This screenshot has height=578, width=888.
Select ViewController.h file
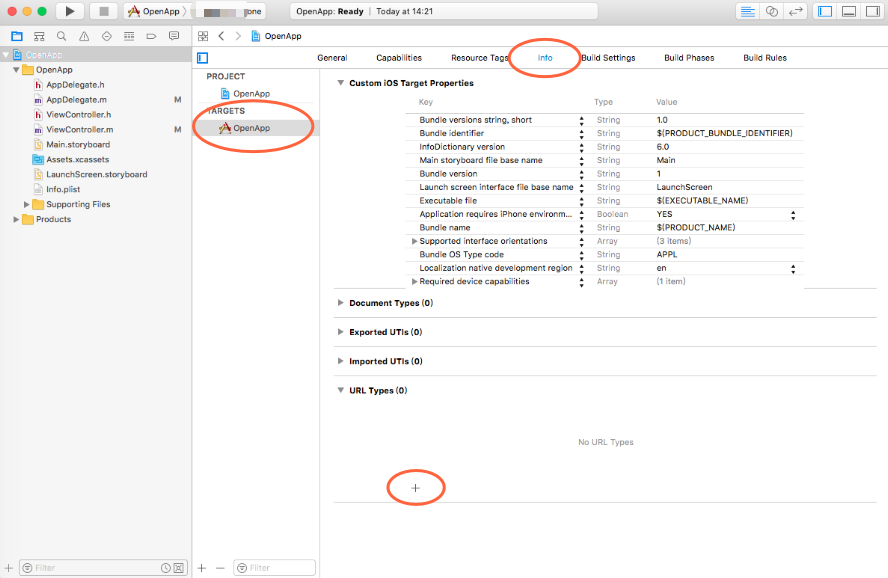click(79, 114)
